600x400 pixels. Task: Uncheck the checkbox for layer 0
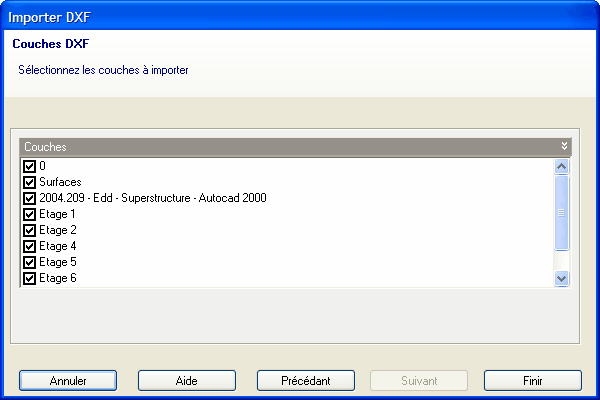coord(29,166)
